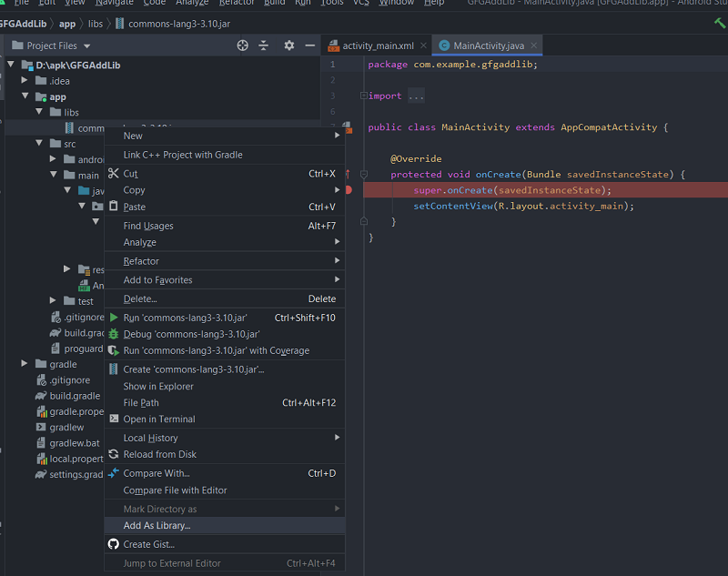Screen dimensions: 728x576
Task: Click the locate/select opened file target icon
Action: [x=243, y=45]
